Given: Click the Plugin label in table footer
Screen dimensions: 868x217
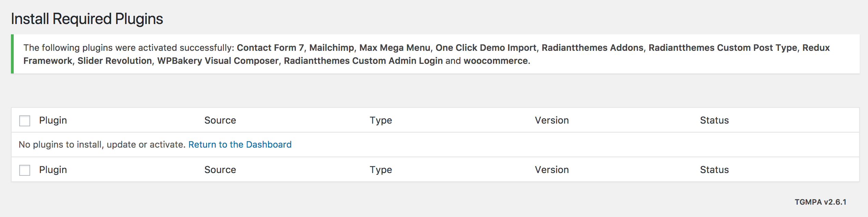Looking at the screenshot, I should tap(53, 170).
